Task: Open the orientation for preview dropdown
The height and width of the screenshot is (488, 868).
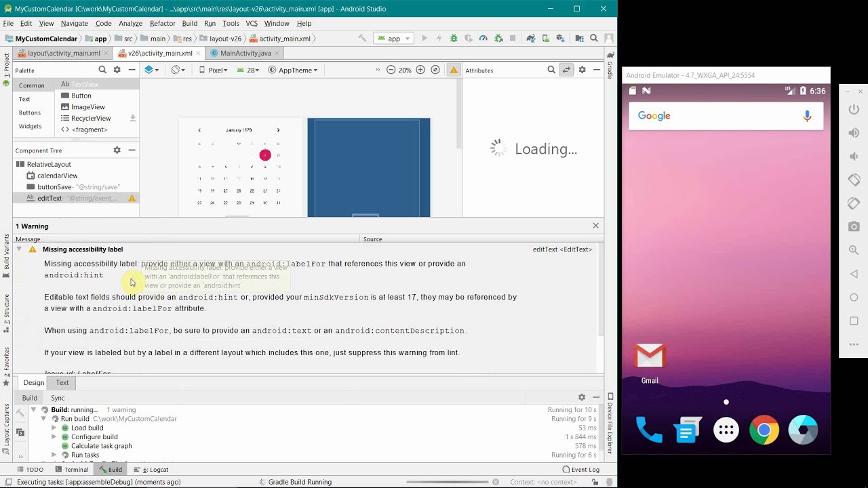Action: [178, 70]
